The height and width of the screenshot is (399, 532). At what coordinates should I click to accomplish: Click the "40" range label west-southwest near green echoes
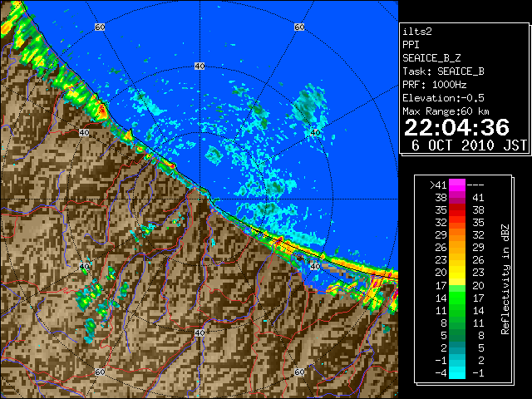pyautogui.click(x=84, y=266)
